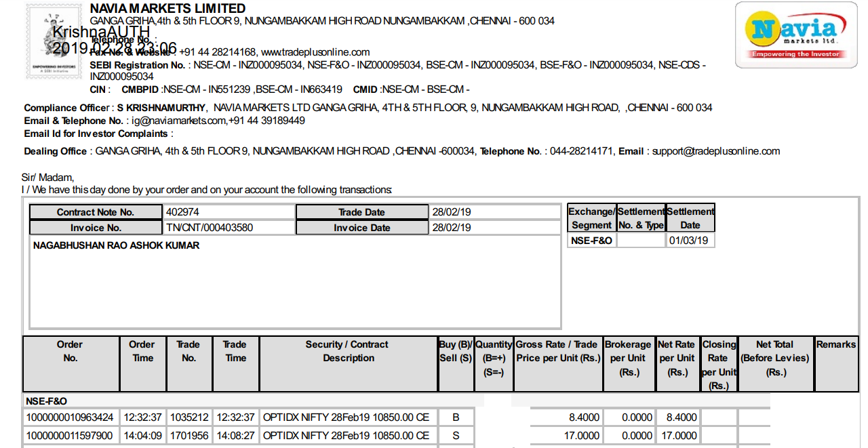Screen dimensions: 868x448
Task: Click the ig@naviamarkets.com email address
Action: coord(178,121)
